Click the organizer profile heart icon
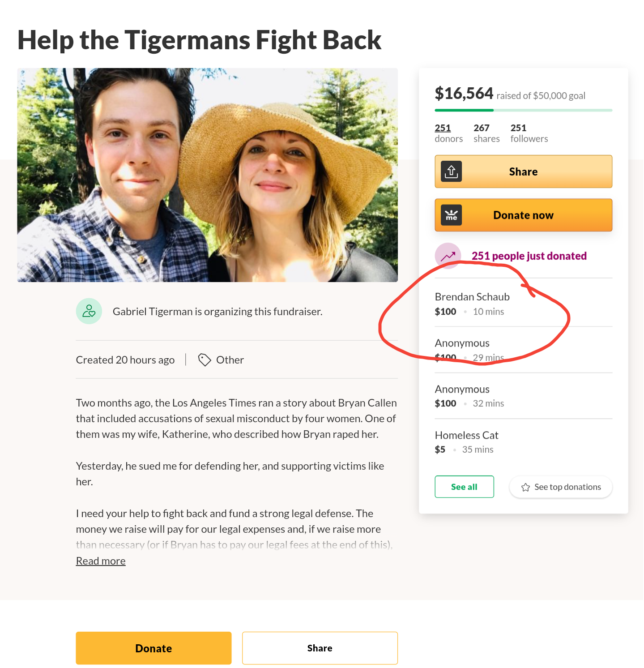The width and height of the screenshot is (644, 668). pos(89,311)
